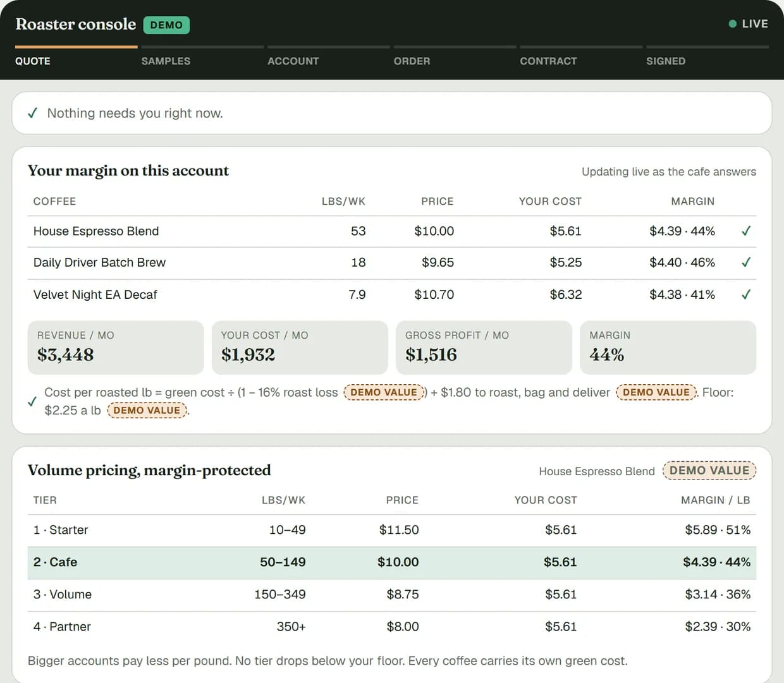Screen dimensions: 784x683
Task: Select the 1 · Starter tier row
Action: coord(392,530)
